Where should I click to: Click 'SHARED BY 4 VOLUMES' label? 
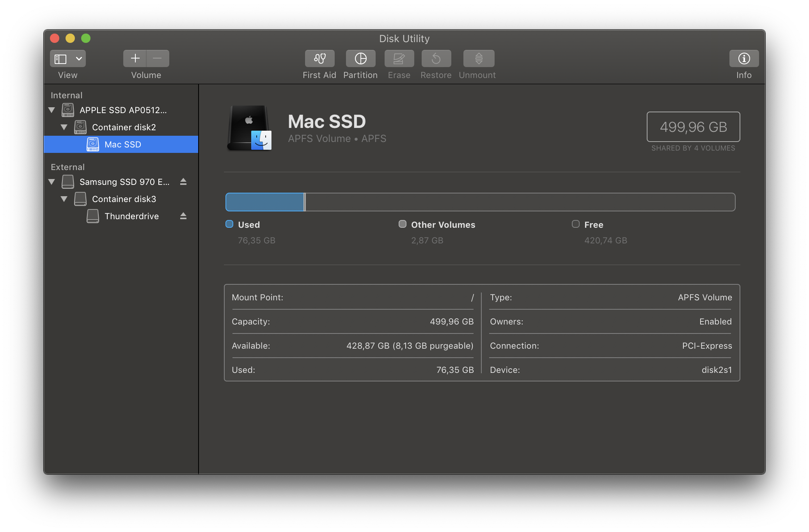tap(693, 148)
